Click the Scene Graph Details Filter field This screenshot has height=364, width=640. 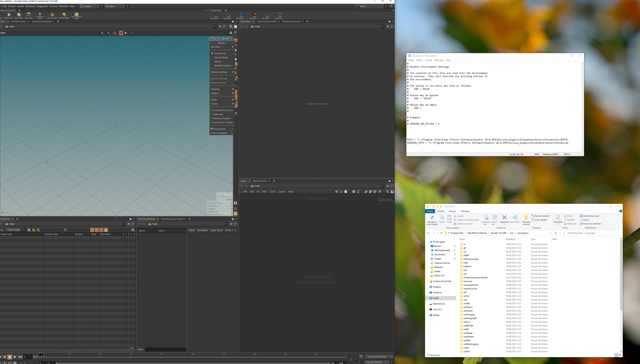tap(165, 350)
